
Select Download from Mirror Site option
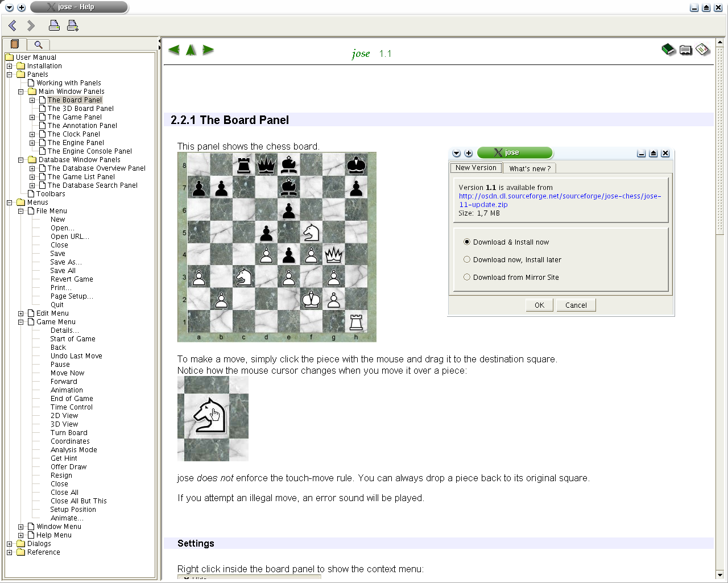click(467, 277)
